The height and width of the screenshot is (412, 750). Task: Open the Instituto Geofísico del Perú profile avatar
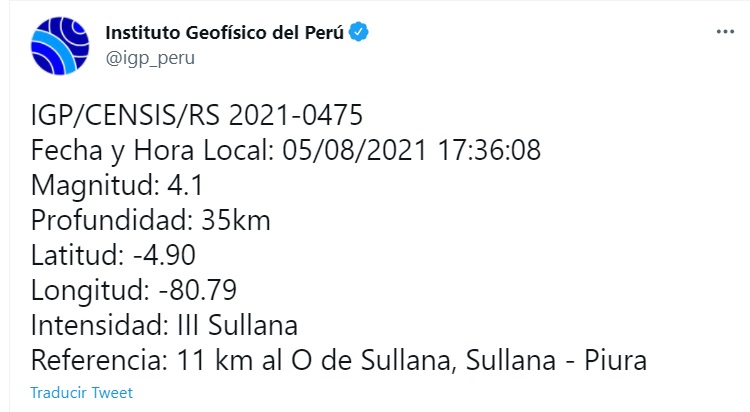coord(60,45)
